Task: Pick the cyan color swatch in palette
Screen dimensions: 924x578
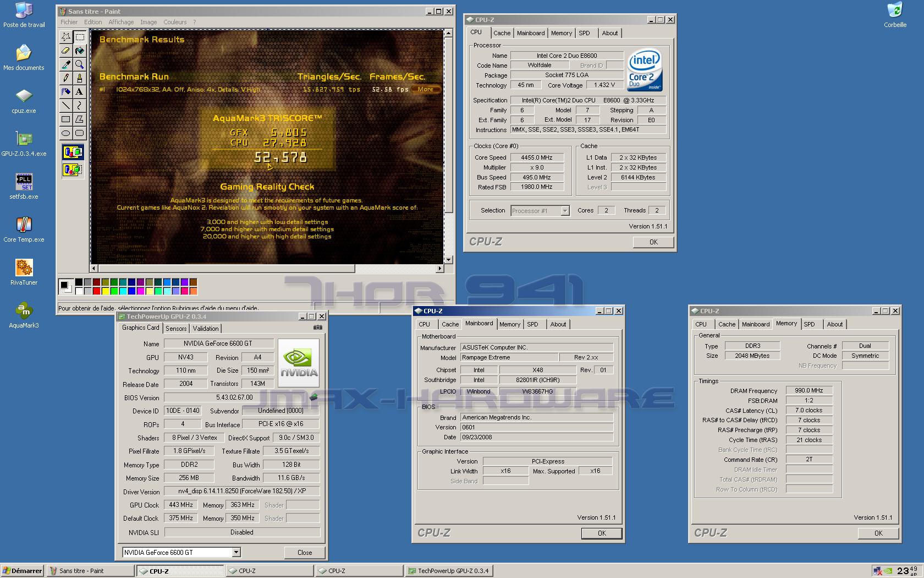Action: tap(123, 291)
